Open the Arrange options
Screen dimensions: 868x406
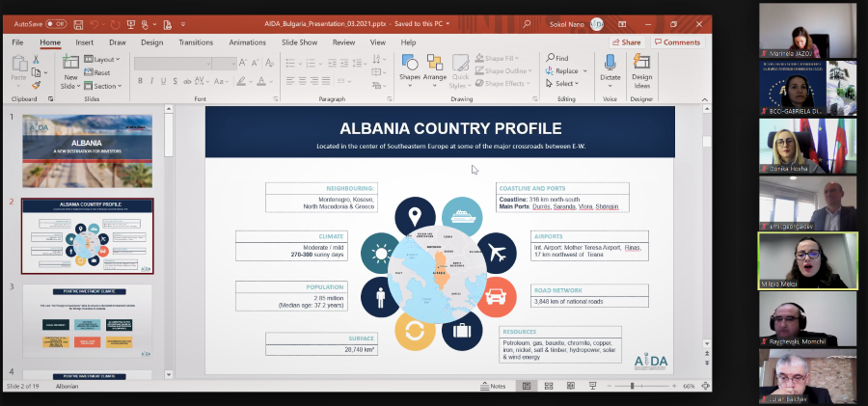pyautogui.click(x=435, y=71)
